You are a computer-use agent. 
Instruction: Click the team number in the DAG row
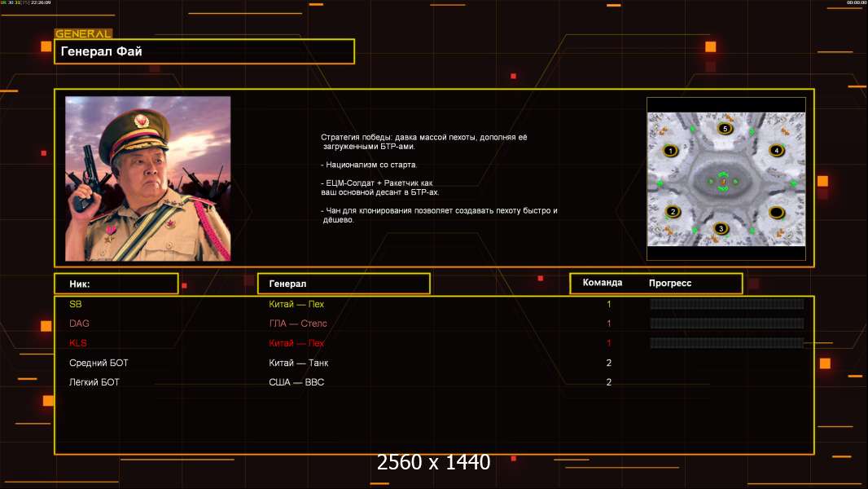pos(609,324)
